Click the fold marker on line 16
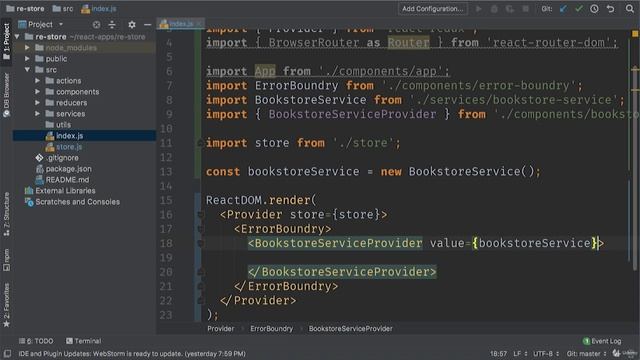The image size is (640, 360). [200, 214]
